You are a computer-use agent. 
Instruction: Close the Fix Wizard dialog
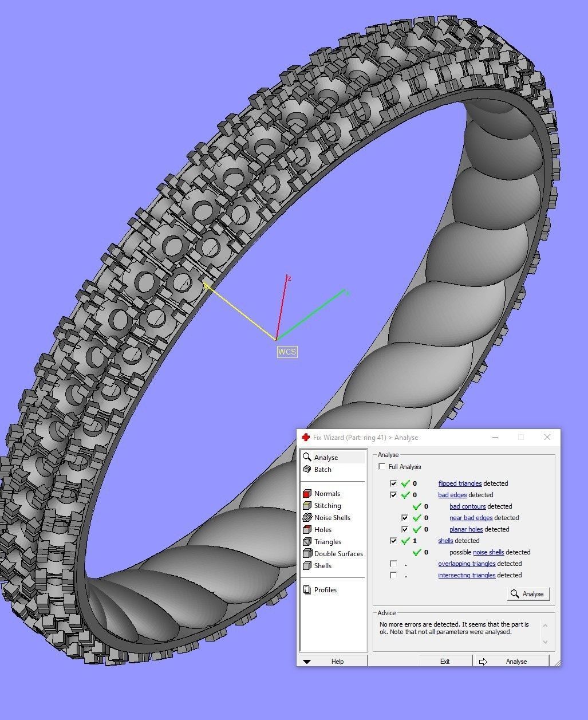(x=547, y=437)
